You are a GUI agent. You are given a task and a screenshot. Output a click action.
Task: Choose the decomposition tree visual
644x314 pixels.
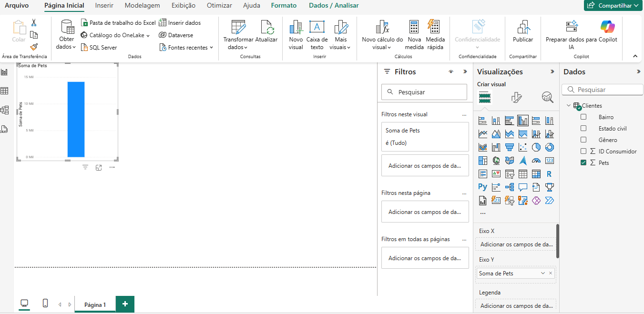click(x=510, y=187)
